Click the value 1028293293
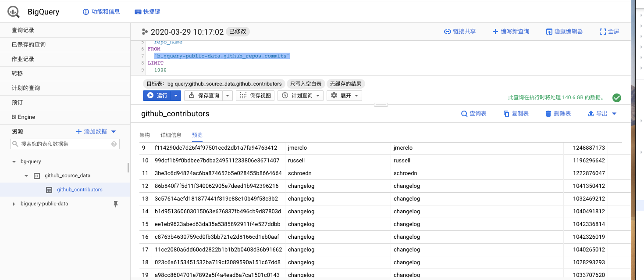The image size is (644, 280). (x=589, y=262)
